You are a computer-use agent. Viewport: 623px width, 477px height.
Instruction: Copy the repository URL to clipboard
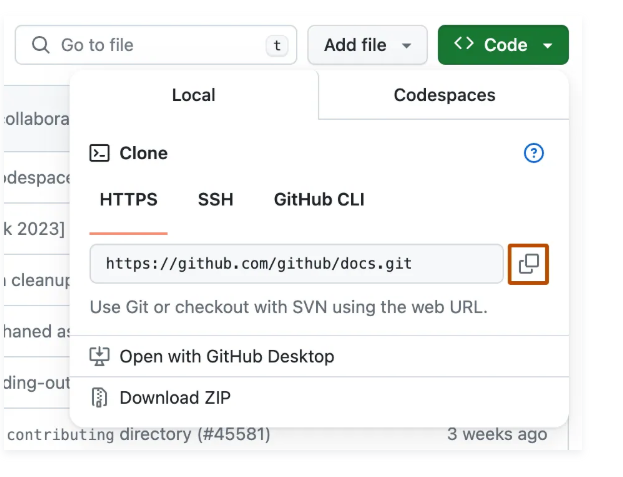pyautogui.click(x=528, y=264)
